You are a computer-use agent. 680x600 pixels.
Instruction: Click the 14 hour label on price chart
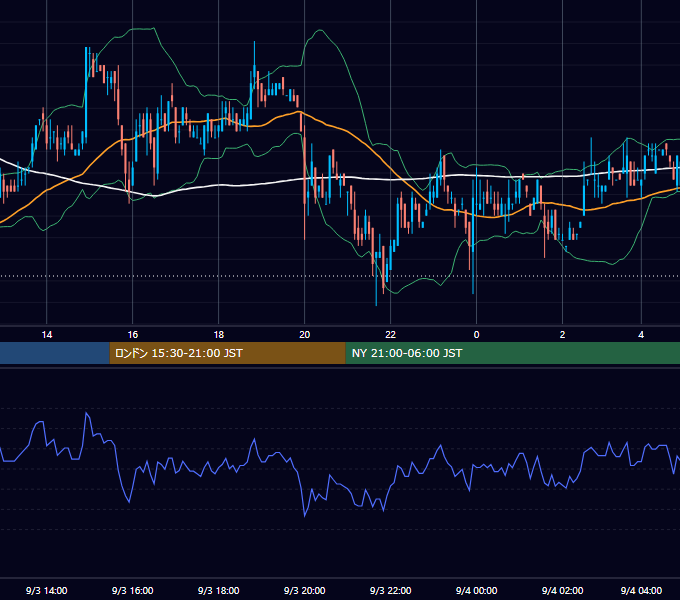click(x=47, y=335)
